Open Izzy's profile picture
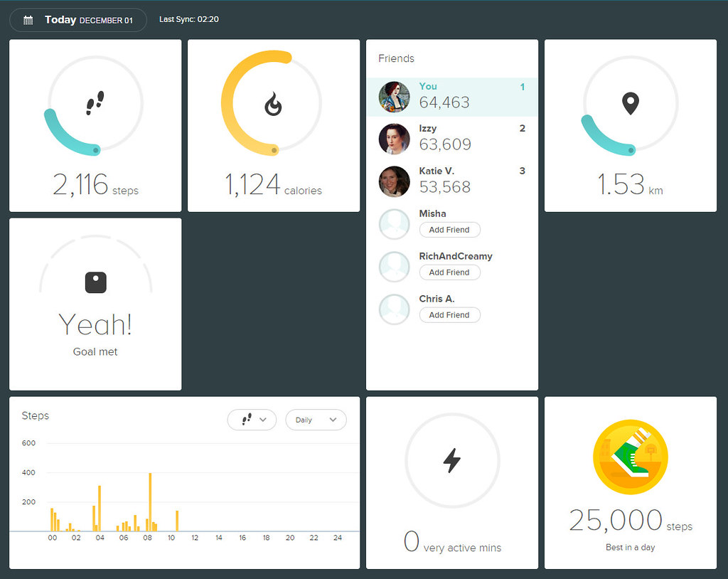728x579 pixels. [394, 139]
